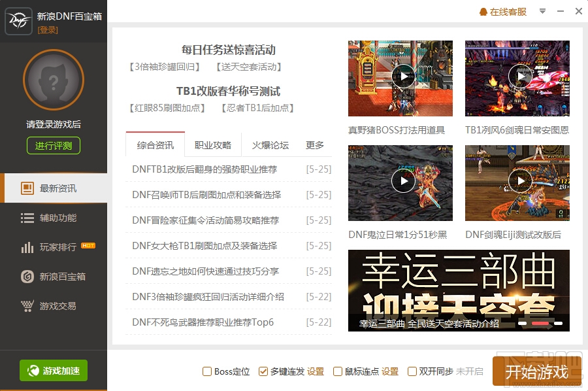
Task: Uncheck the 多键连发 checkbox
Action: (x=263, y=371)
